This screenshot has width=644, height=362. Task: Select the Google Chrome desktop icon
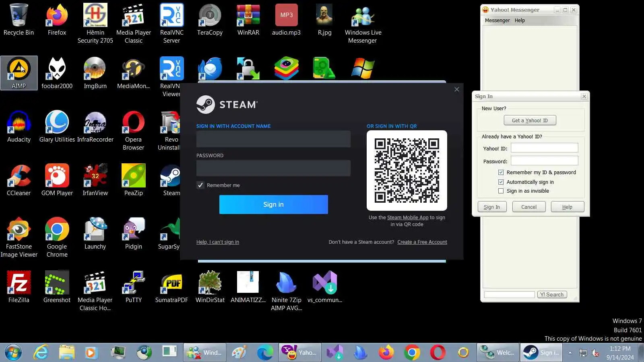click(57, 237)
